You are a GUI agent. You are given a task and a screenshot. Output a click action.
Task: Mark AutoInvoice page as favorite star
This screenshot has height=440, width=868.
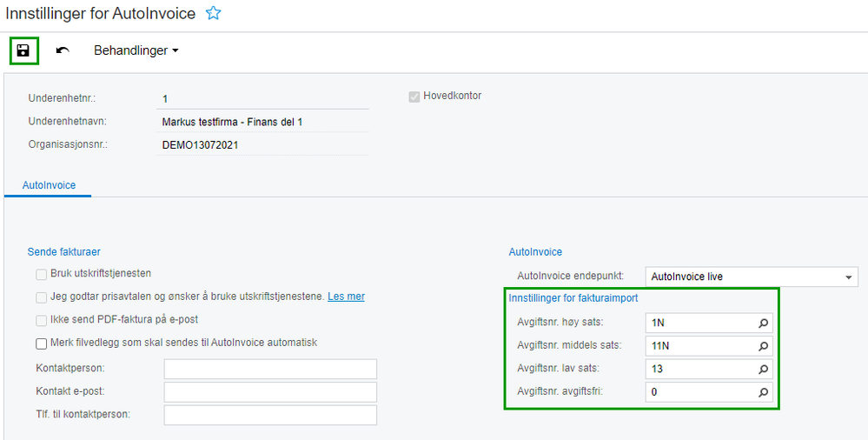[213, 14]
